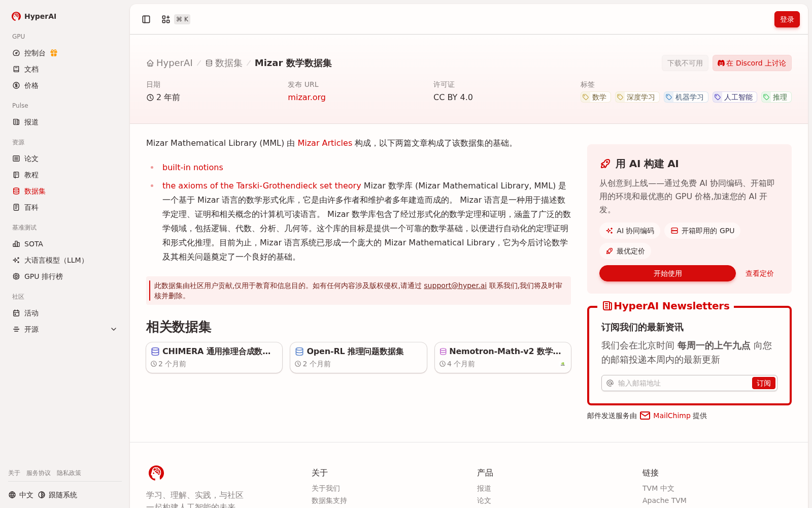This screenshot has height=508, width=812.
Task: Open Apache TVM footer link
Action: [664, 500]
